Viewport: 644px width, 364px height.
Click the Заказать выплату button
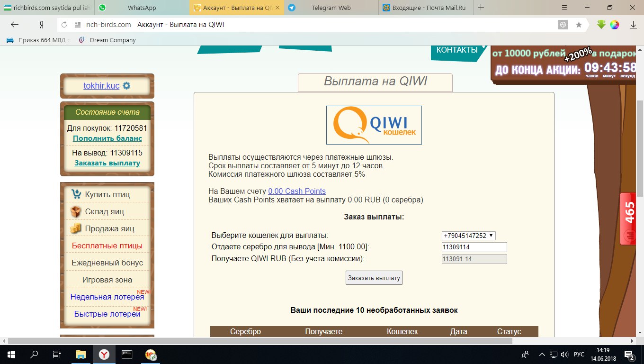(x=374, y=278)
